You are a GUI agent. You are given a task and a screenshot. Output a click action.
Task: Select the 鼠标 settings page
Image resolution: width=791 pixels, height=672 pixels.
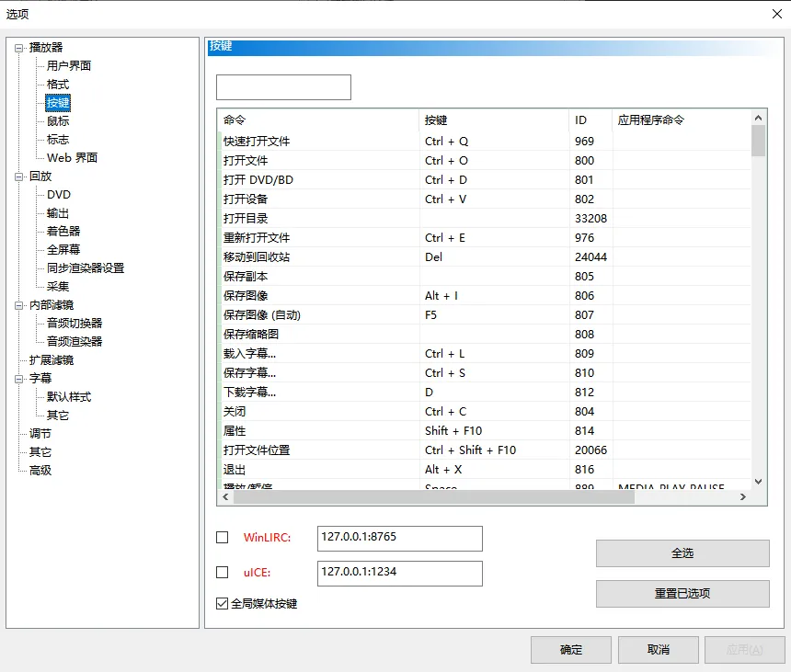(60, 120)
